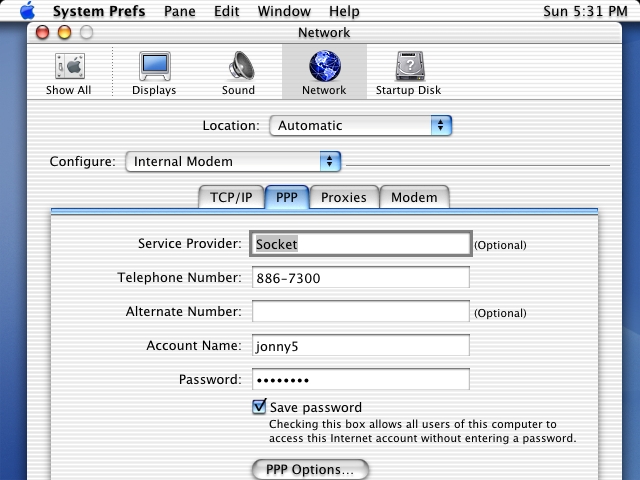This screenshot has width=640, height=480.
Task: Select the PPP tab
Action: coord(287,197)
